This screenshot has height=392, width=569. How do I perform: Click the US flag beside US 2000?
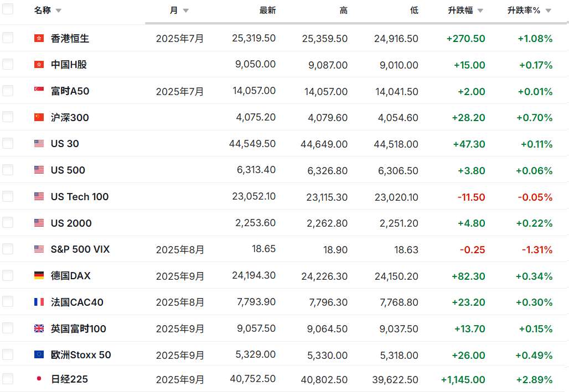point(39,223)
